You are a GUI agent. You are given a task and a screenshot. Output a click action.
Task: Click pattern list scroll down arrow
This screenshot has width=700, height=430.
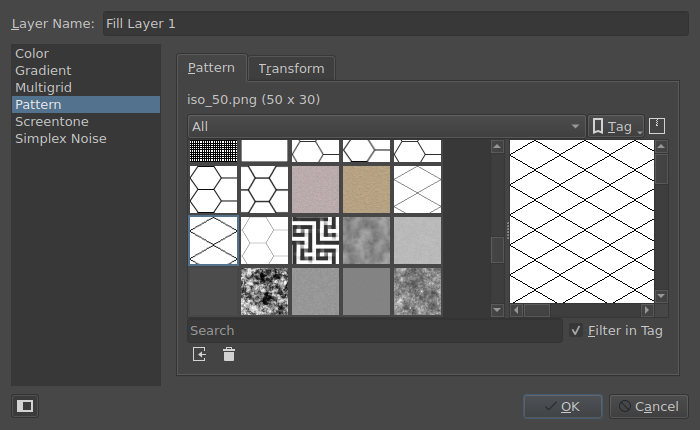coord(497,309)
